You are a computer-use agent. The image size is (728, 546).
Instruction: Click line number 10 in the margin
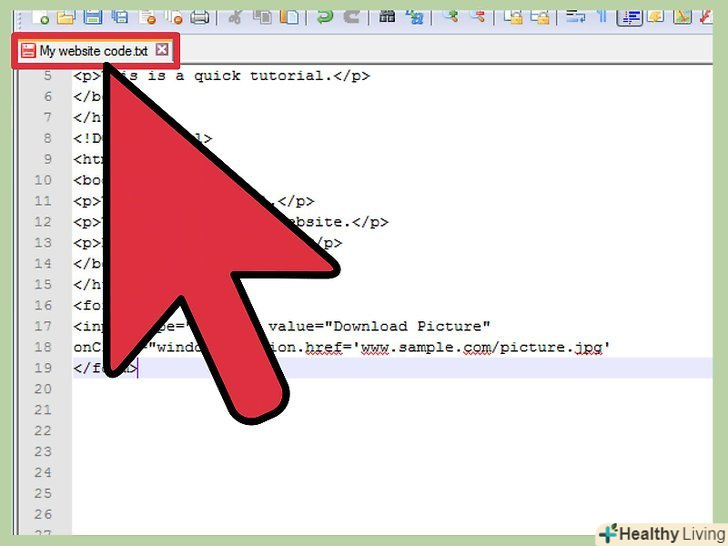43,180
